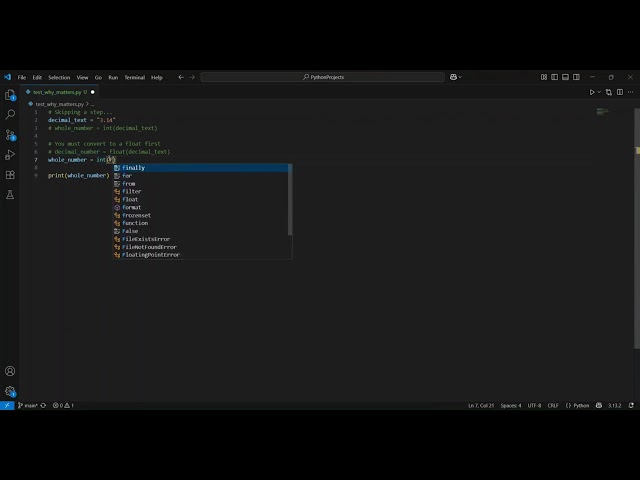Viewport: 640px width, 480px height.
Task: Run Python file with play button
Action: (591, 92)
